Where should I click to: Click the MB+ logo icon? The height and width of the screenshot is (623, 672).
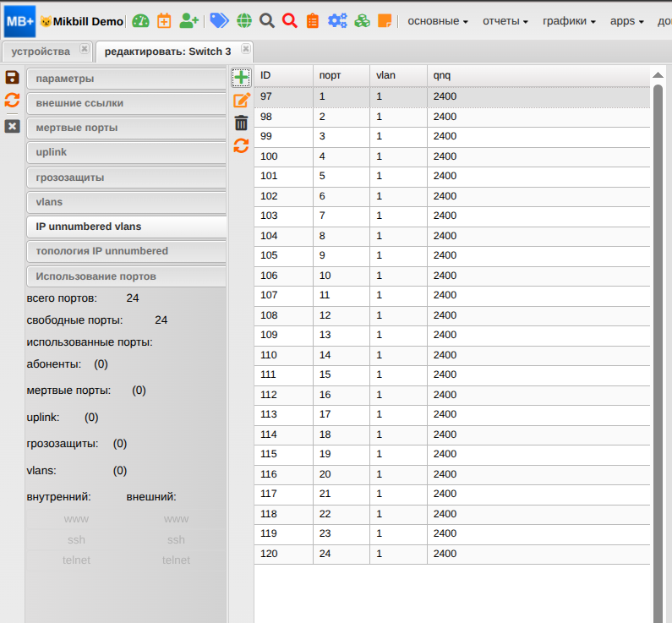pyautogui.click(x=19, y=21)
